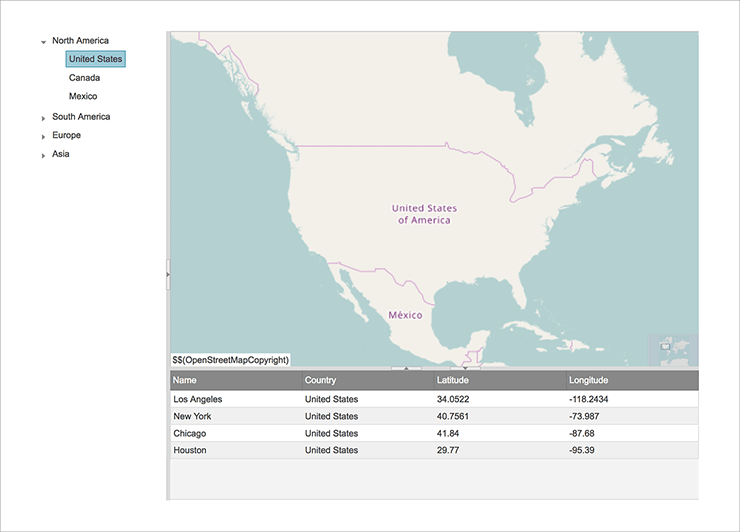The width and height of the screenshot is (740, 532).
Task: Select Mexico in the tree
Action: pyautogui.click(x=83, y=96)
